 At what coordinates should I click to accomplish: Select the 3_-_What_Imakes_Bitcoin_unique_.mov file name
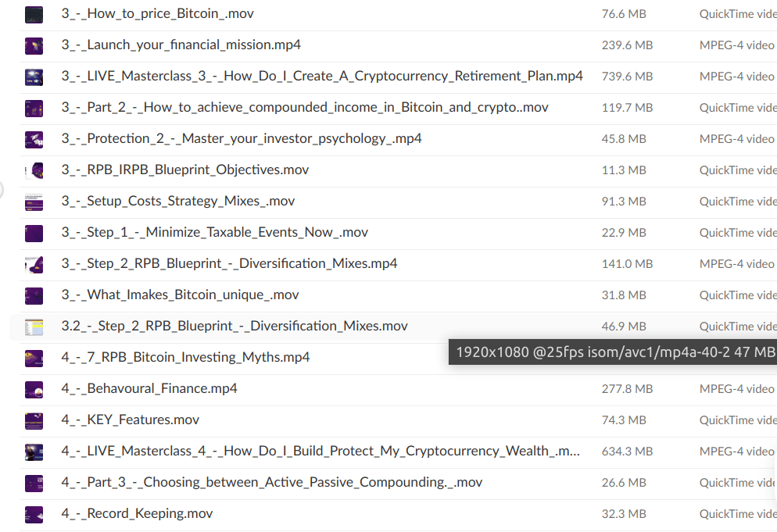pos(180,295)
